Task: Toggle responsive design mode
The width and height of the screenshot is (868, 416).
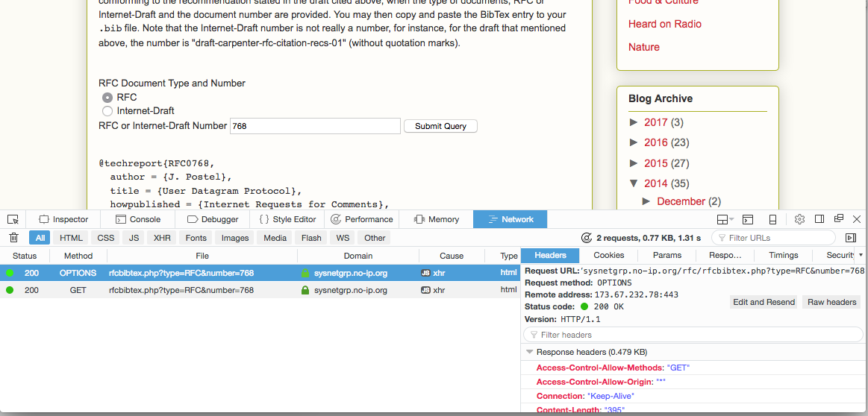Action: 772,219
